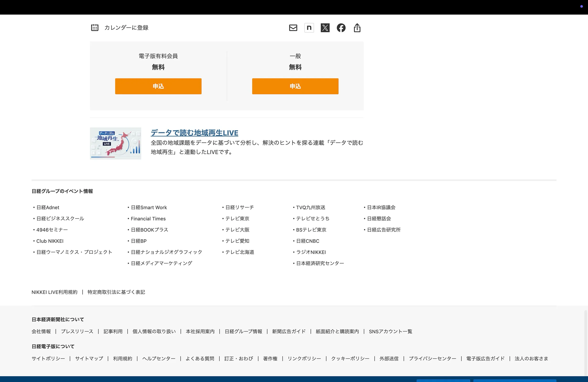
Task: Share to note with the n icon
Action: pos(309,28)
